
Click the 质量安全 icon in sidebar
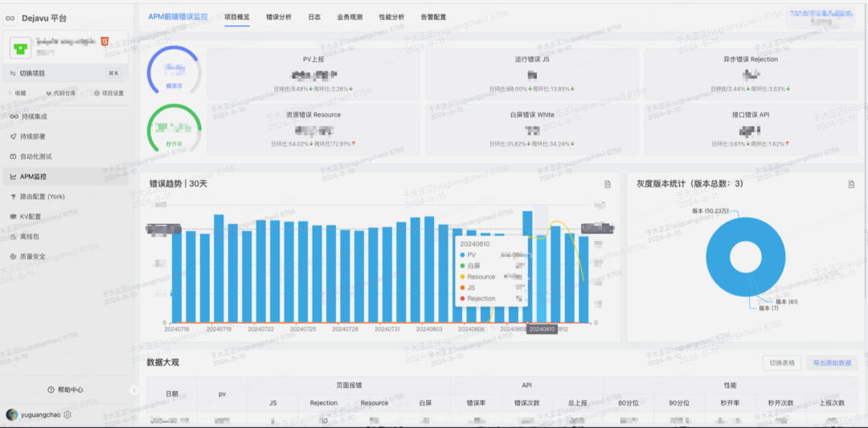tap(14, 257)
